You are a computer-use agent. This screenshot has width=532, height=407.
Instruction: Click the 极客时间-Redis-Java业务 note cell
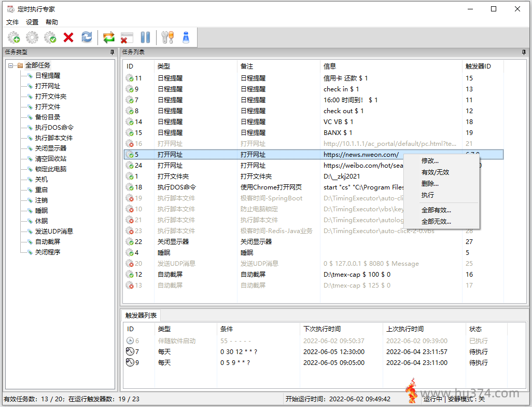click(276, 230)
